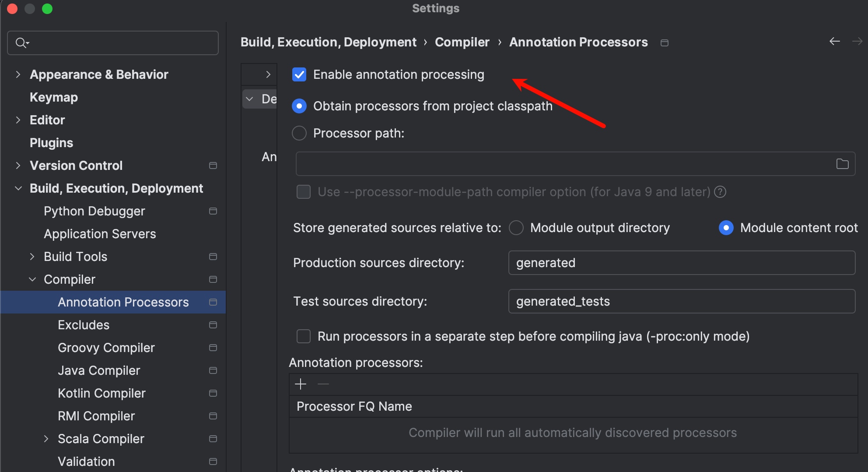Uncheck Enable annotation processing

pos(299,74)
